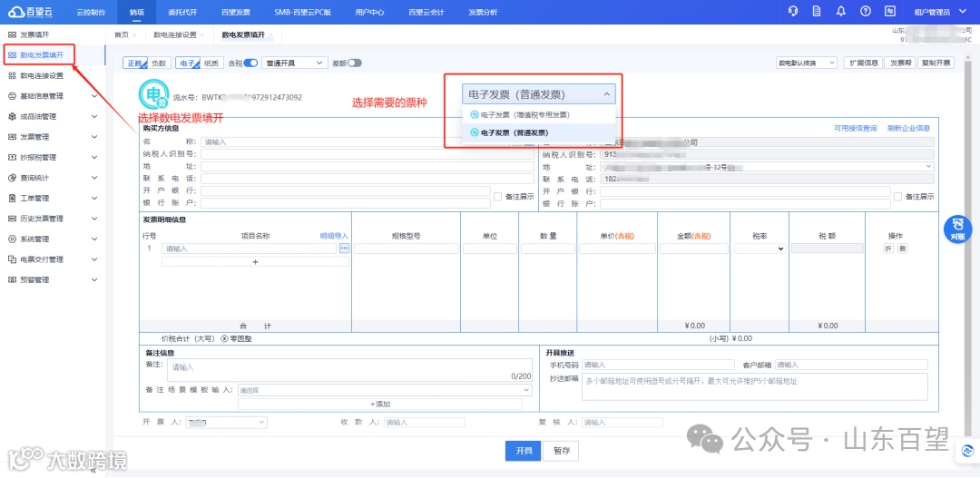Close the 数电连接设置 tab
The width and height of the screenshot is (980, 478).
click(202, 35)
